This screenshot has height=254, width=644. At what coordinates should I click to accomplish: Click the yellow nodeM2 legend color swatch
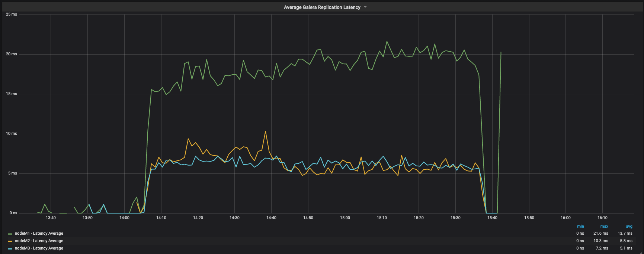point(10,241)
